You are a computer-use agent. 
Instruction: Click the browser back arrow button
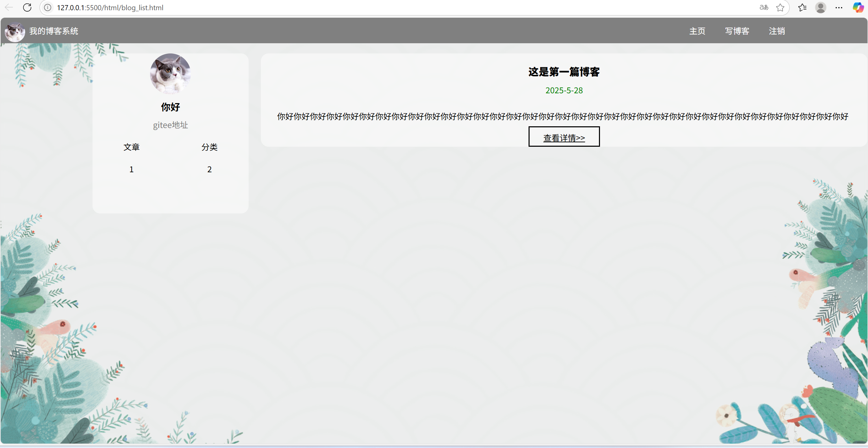pyautogui.click(x=9, y=7)
